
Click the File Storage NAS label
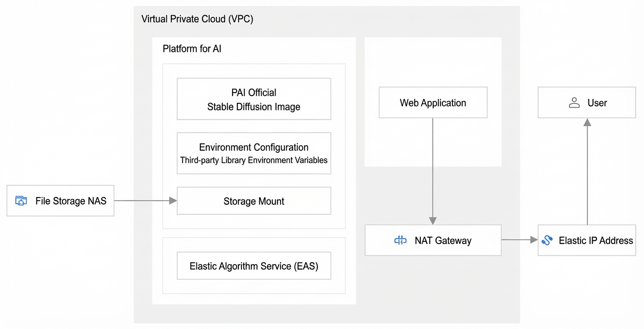(71, 201)
